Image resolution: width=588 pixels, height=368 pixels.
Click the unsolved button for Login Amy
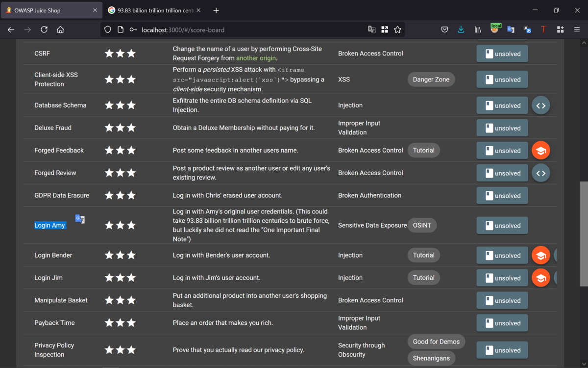coord(502,226)
